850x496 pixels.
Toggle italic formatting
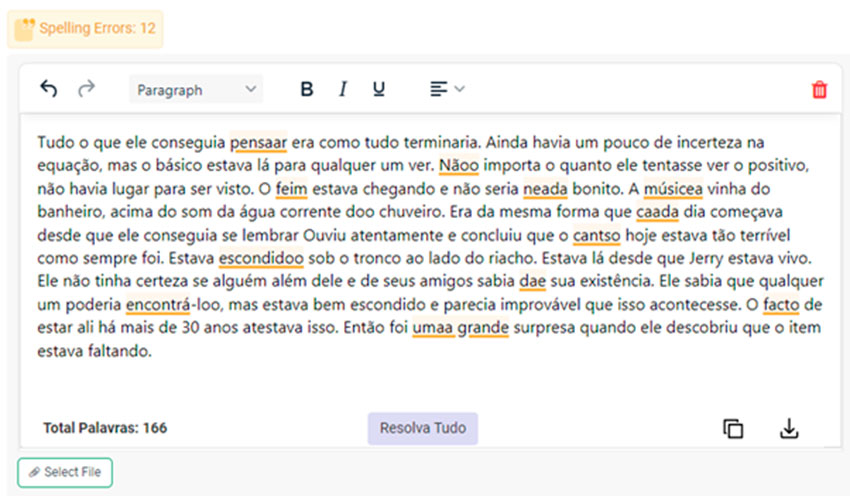[343, 89]
